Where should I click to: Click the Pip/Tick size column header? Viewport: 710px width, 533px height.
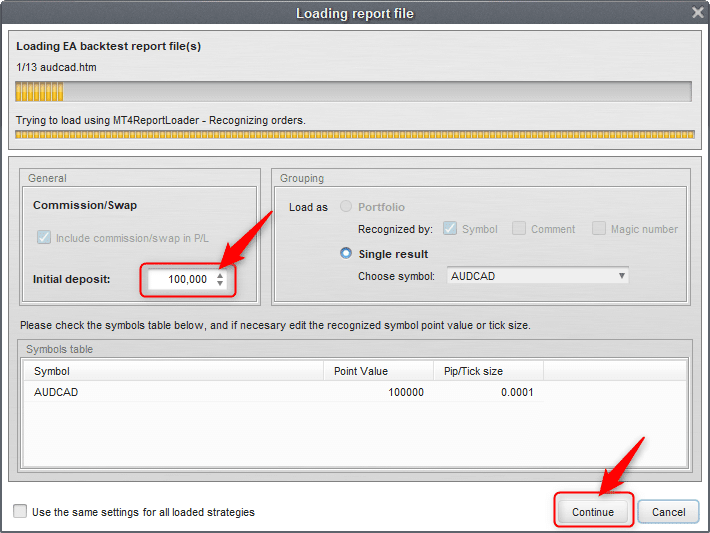pos(489,371)
